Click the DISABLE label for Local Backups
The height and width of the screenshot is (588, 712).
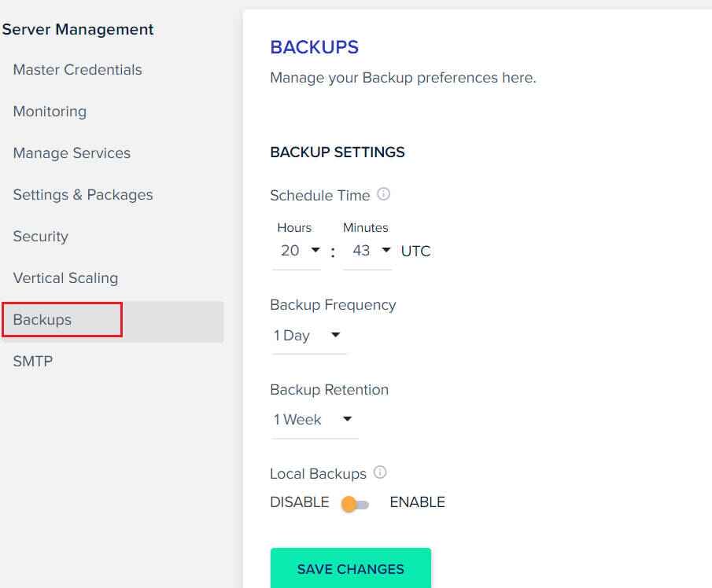pos(300,502)
